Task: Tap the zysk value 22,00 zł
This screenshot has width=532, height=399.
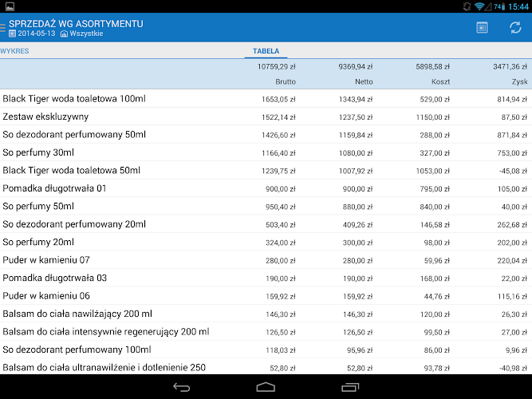Action: coord(514,279)
